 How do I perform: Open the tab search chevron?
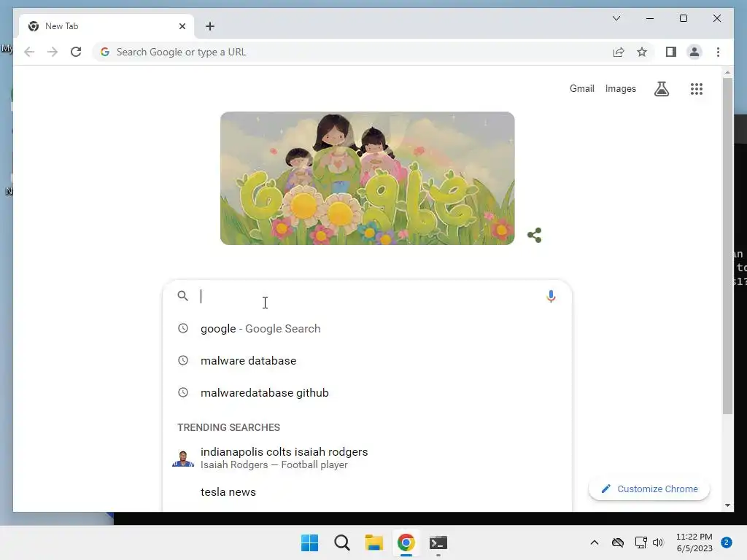(x=616, y=18)
